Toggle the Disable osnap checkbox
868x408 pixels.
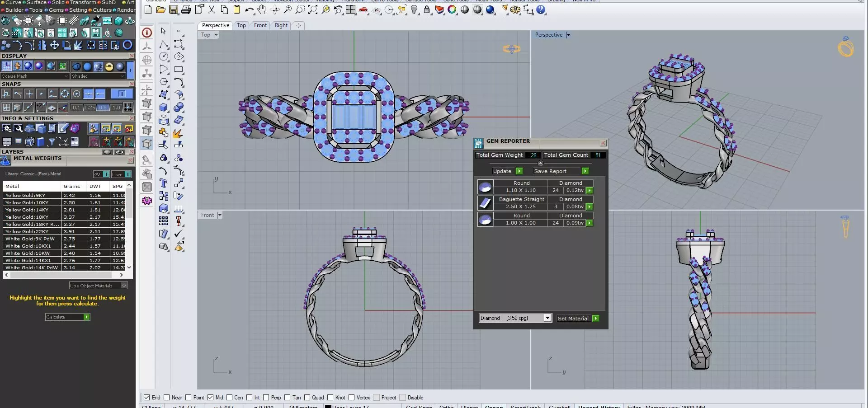click(x=403, y=398)
